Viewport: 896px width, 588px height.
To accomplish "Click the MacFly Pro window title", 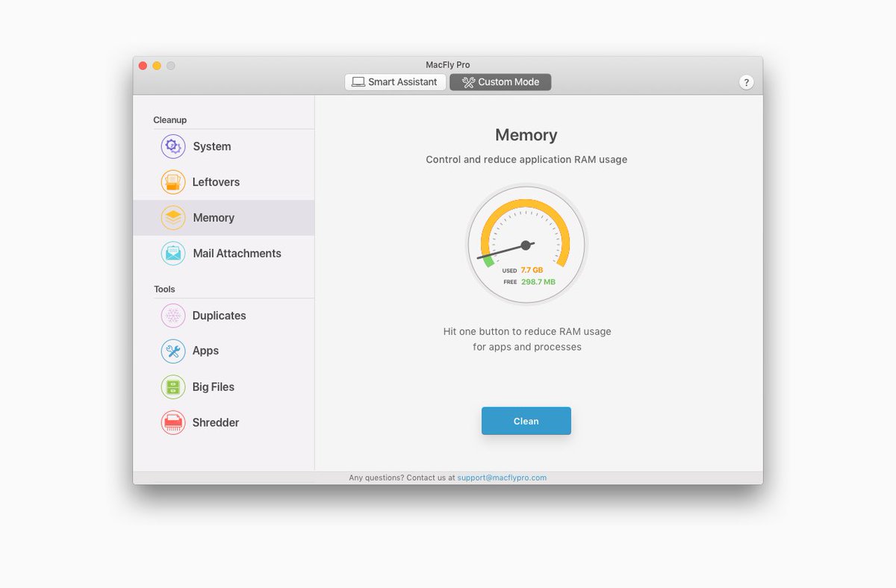I will tap(448, 65).
